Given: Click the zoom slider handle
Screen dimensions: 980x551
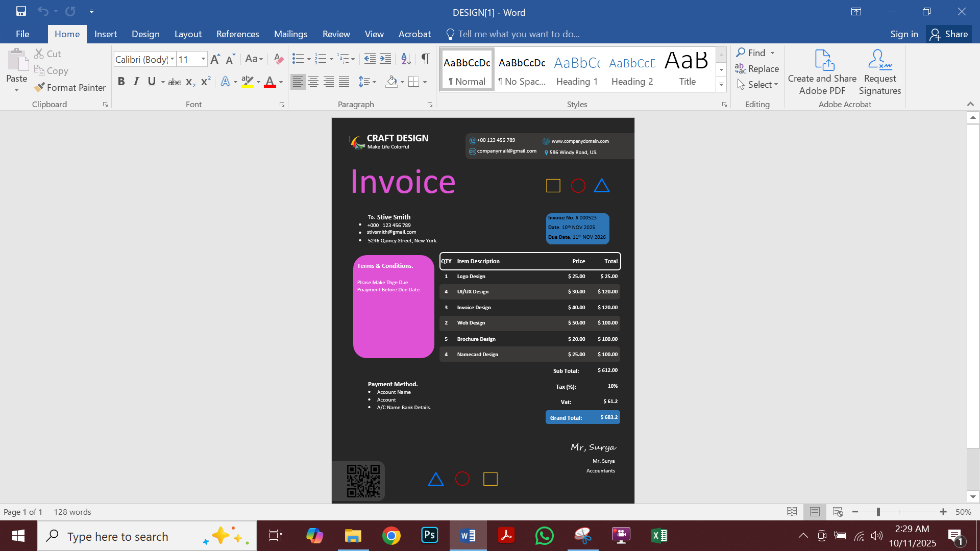Looking at the screenshot, I should tap(878, 512).
